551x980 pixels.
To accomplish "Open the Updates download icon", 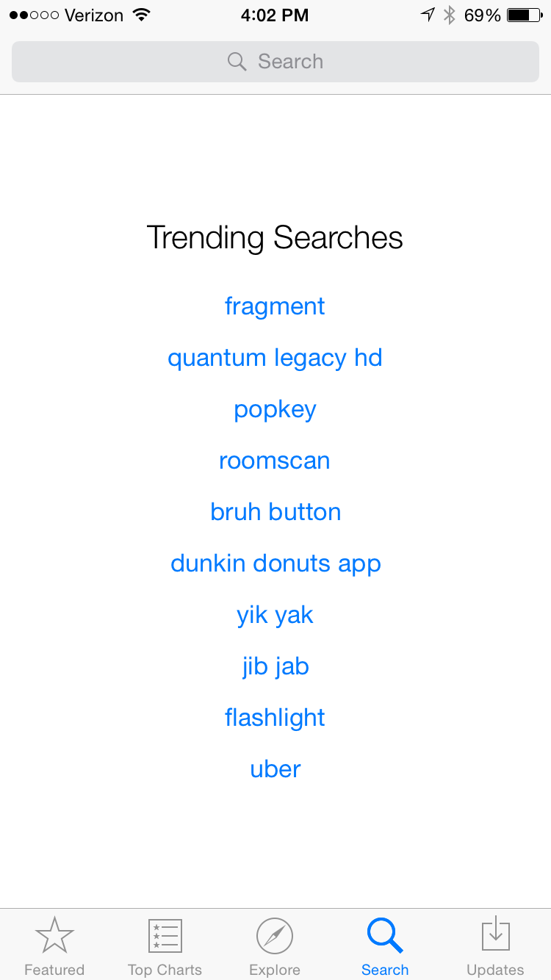I will (x=495, y=935).
